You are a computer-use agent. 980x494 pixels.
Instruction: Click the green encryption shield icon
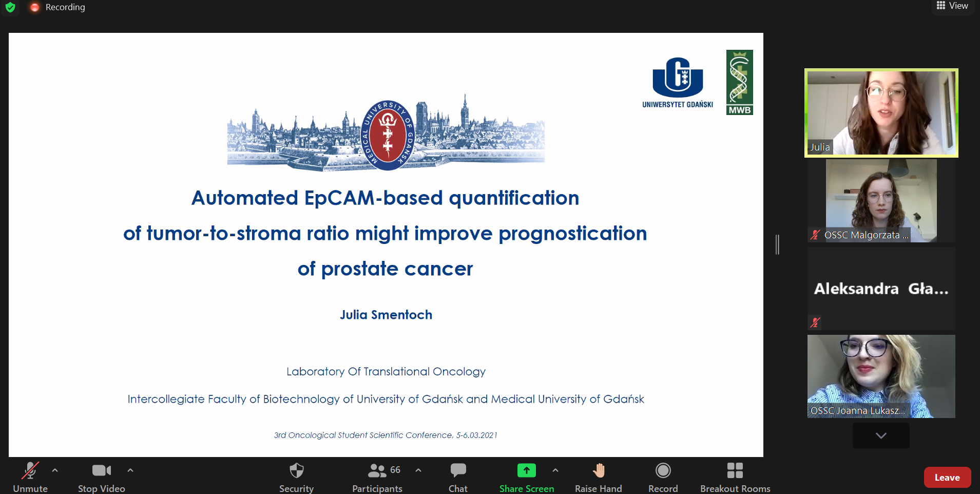10,7
